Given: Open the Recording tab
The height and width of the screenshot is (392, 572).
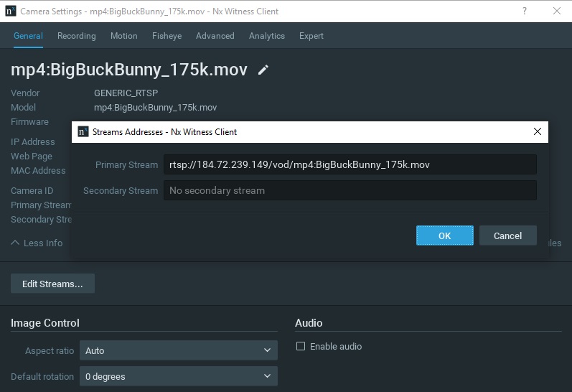Looking at the screenshot, I should coord(77,36).
